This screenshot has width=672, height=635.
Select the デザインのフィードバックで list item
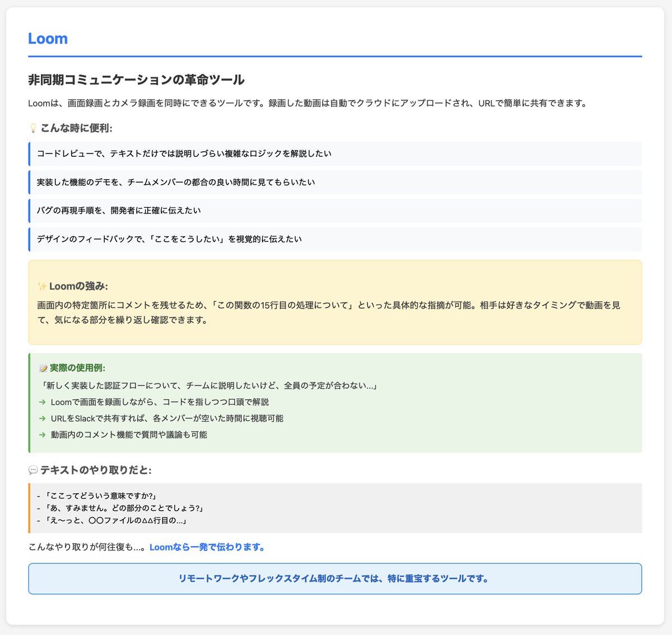click(335, 239)
